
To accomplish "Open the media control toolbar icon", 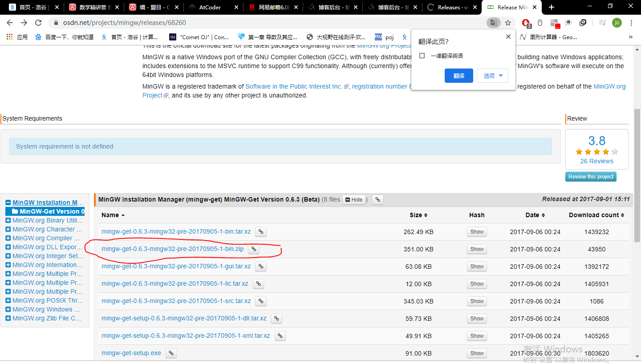I will (x=602, y=23).
